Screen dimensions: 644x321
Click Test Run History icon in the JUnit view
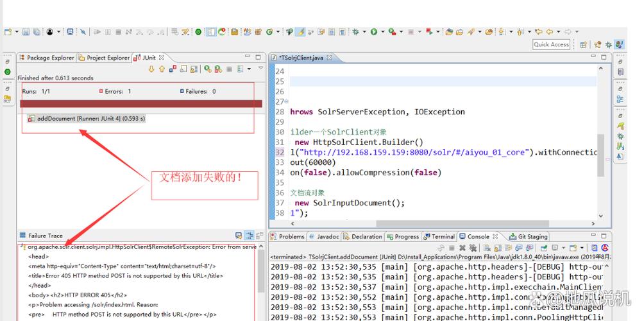click(x=240, y=69)
